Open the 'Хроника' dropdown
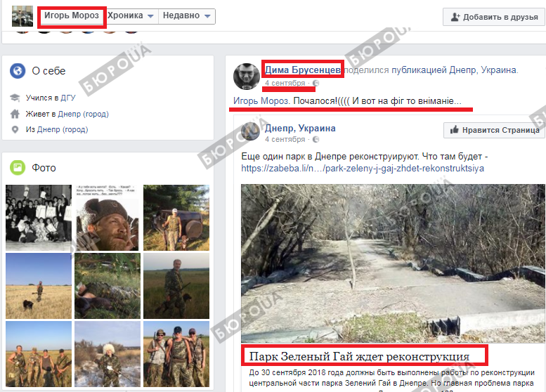 point(131,15)
